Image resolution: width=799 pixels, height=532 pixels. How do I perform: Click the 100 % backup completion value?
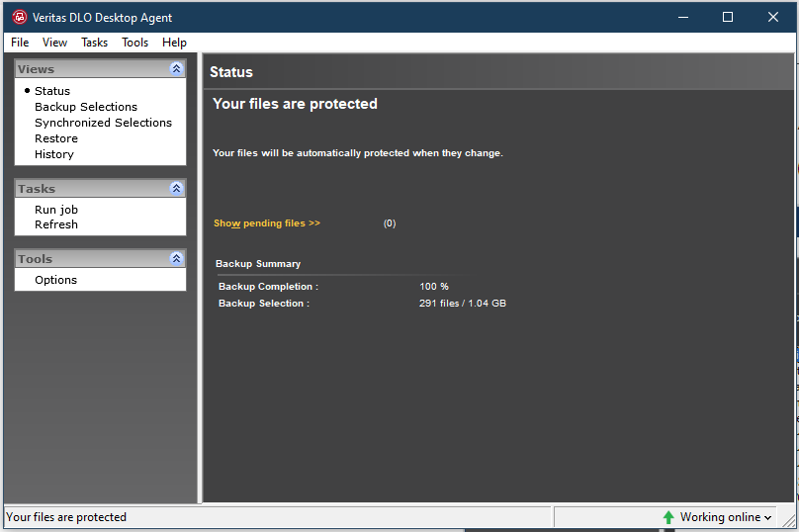[434, 287]
